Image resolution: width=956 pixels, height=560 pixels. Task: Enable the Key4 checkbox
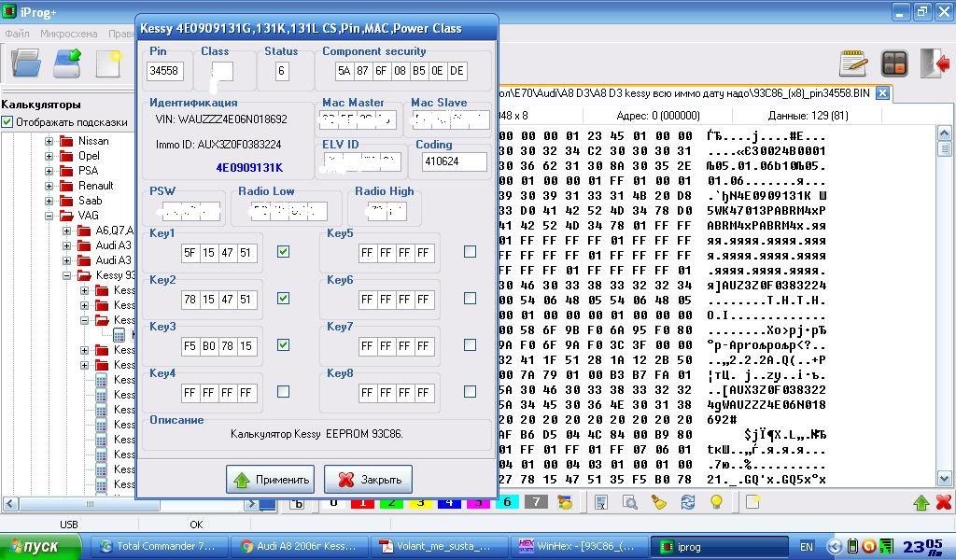click(x=283, y=392)
